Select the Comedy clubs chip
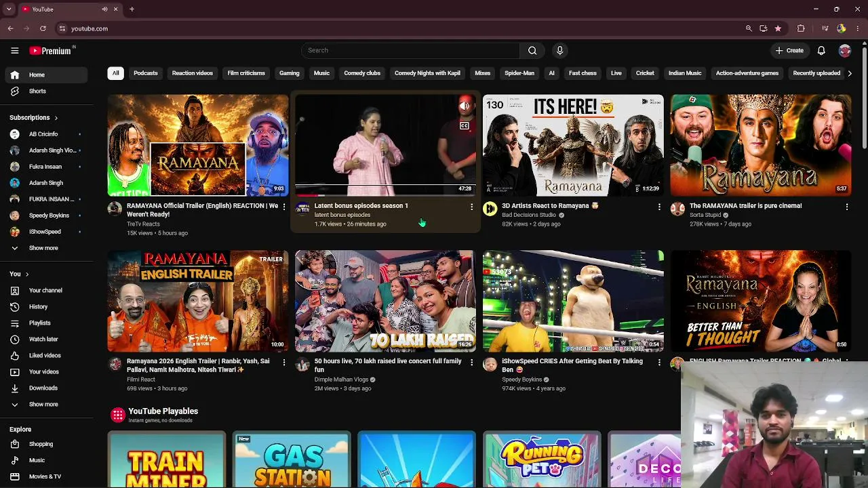The width and height of the screenshot is (868, 488). 362,73
